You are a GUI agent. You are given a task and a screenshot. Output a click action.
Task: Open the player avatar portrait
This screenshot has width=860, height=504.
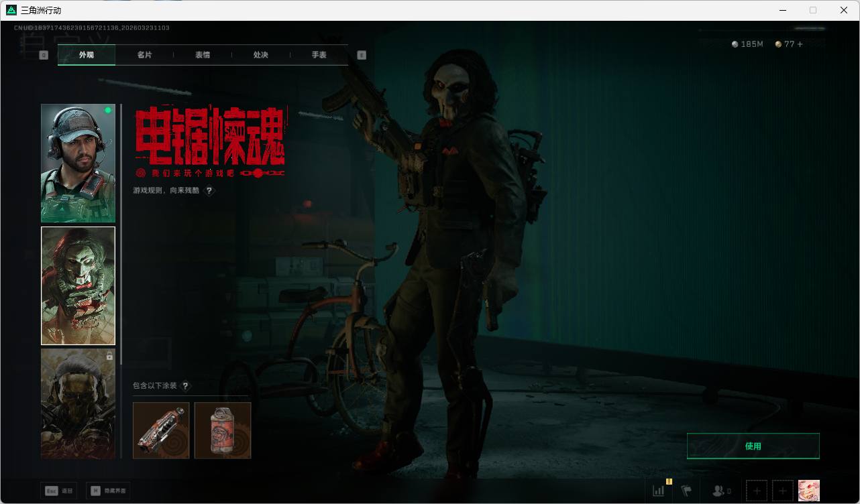(x=809, y=491)
